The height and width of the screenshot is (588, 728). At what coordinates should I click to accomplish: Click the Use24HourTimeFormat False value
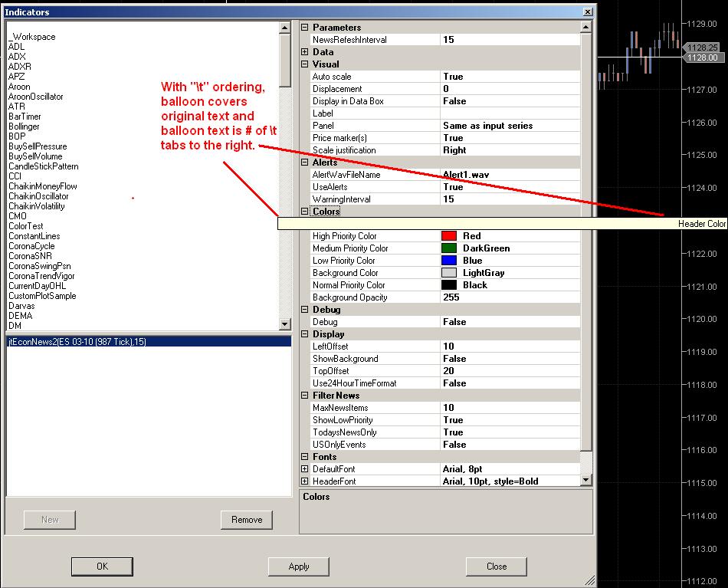click(x=510, y=383)
